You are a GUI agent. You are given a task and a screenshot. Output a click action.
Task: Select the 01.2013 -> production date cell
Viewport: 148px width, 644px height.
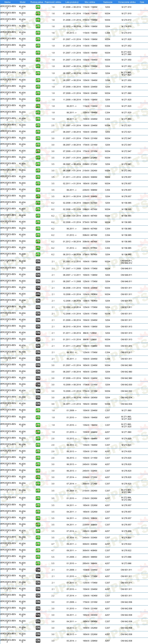(72, 33)
